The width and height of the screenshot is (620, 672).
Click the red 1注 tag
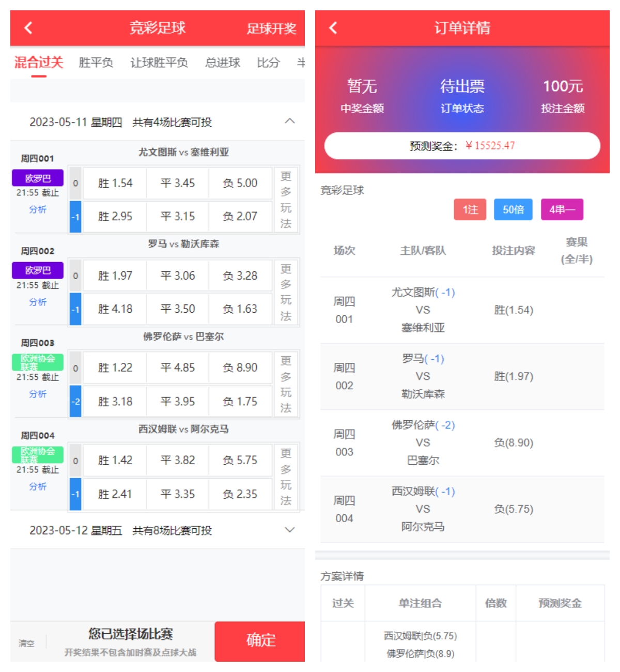(x=470, y=209)
